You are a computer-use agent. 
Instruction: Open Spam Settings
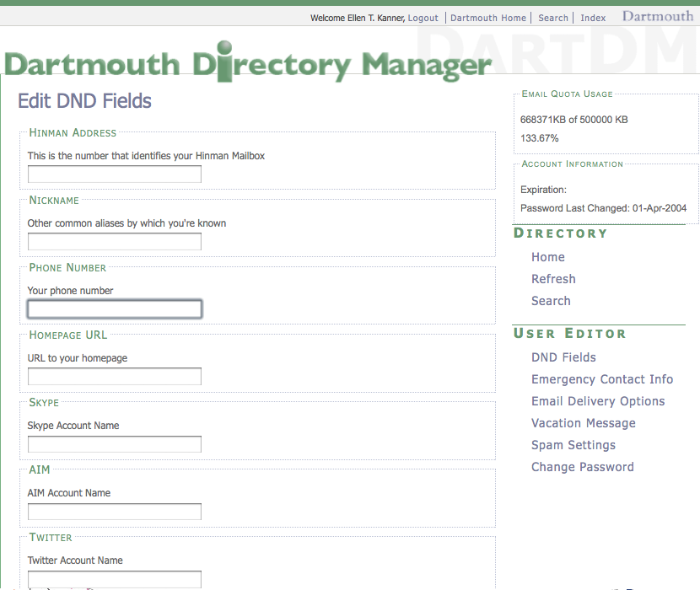pos(573,445)
